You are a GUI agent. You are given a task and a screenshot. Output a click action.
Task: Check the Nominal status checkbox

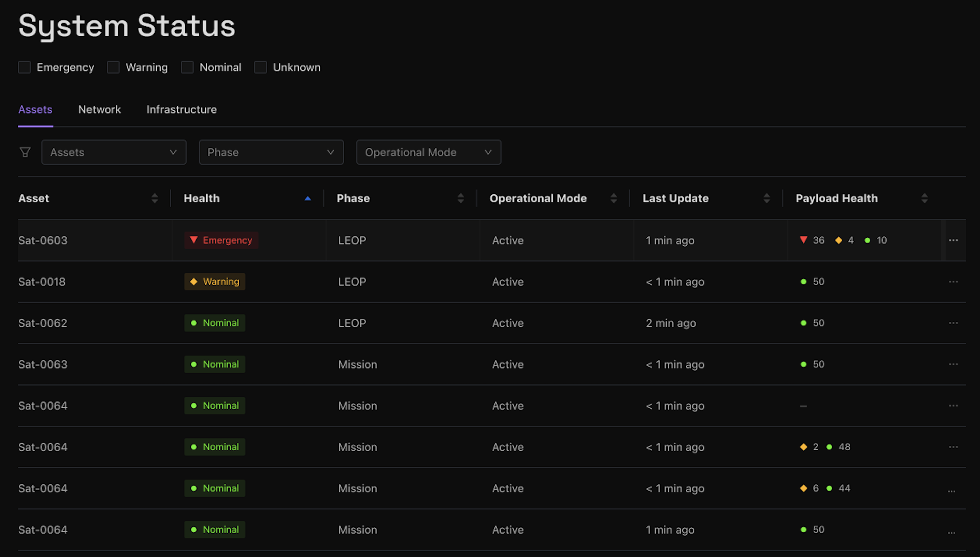click(x=187, y=67)
